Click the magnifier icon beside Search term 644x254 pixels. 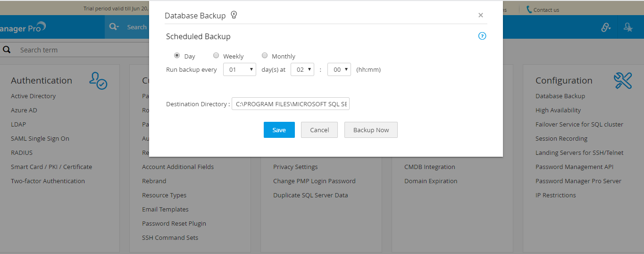click(x=7, y=50)
